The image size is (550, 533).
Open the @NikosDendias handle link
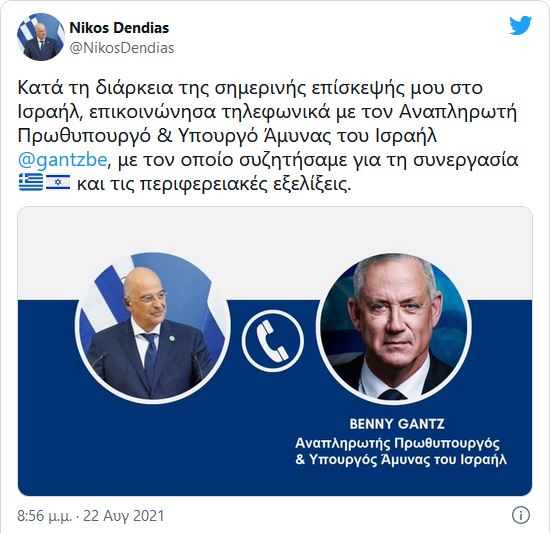pyautogui.click(x=122, y=48)
